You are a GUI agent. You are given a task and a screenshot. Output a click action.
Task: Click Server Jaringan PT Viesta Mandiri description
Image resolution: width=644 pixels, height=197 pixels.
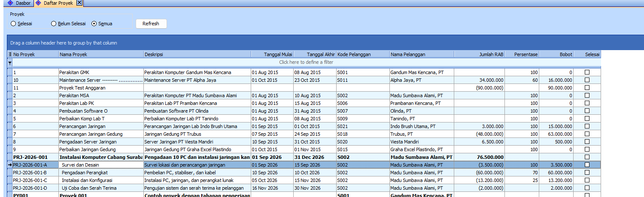197,142
